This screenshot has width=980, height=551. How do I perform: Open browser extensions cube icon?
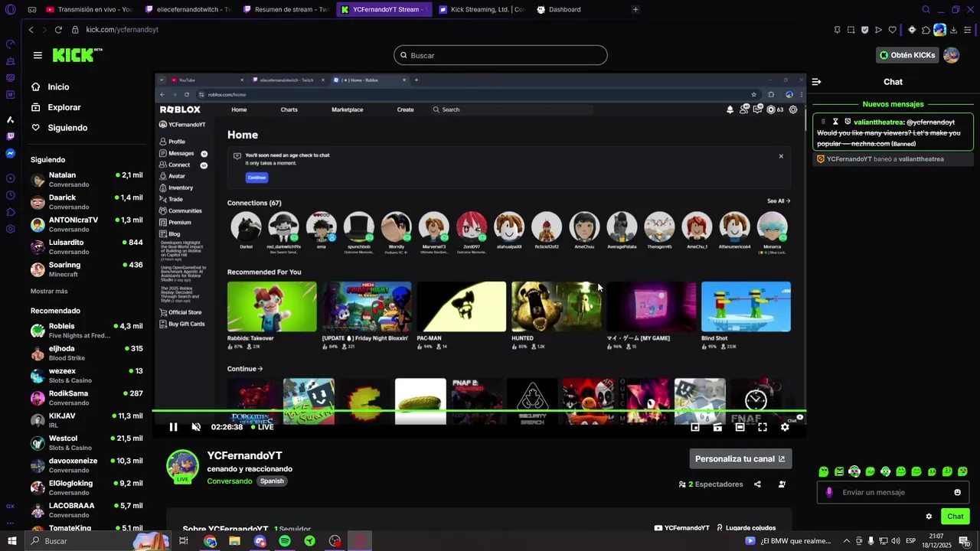(x=926, y=30)
